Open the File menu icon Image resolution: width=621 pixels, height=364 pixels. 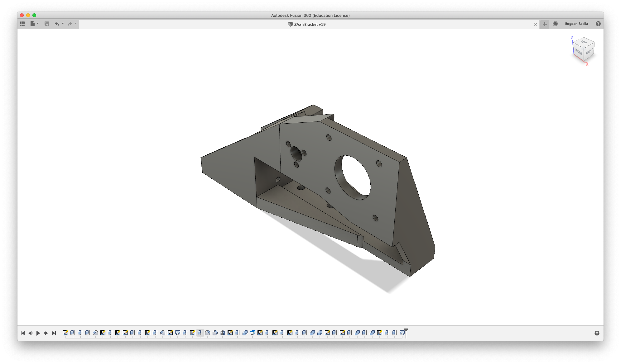click(32, 24)
